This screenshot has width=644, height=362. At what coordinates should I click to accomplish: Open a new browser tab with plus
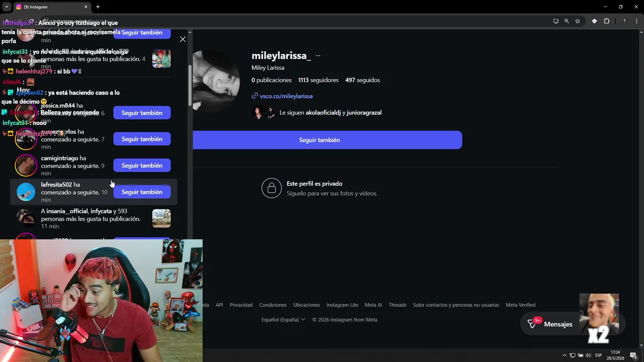98,7
